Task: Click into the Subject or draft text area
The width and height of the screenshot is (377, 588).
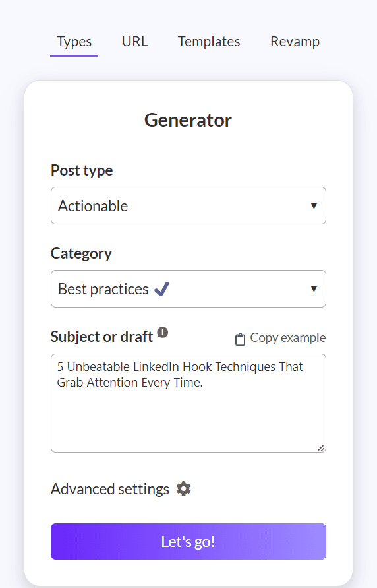Action: [188, 403]
